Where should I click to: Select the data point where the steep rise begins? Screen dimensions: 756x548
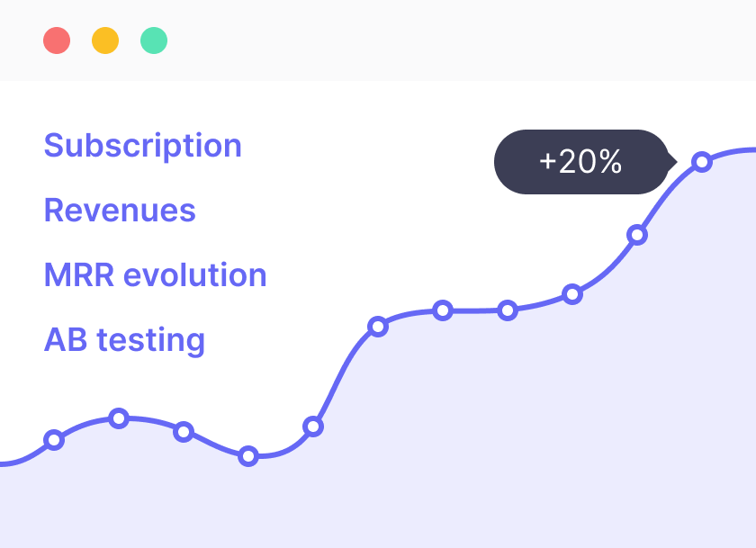tap(313, 427)
